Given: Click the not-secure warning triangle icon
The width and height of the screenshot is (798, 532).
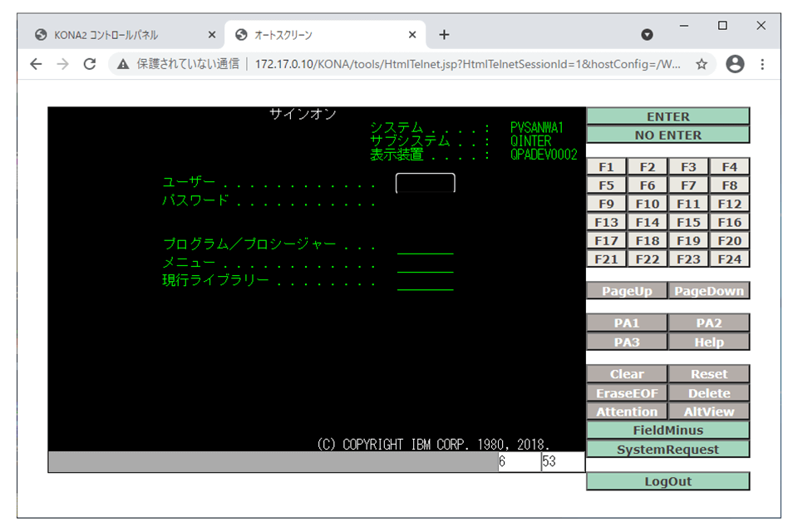Looking at the screenshot, I should (x=123, y=64).
